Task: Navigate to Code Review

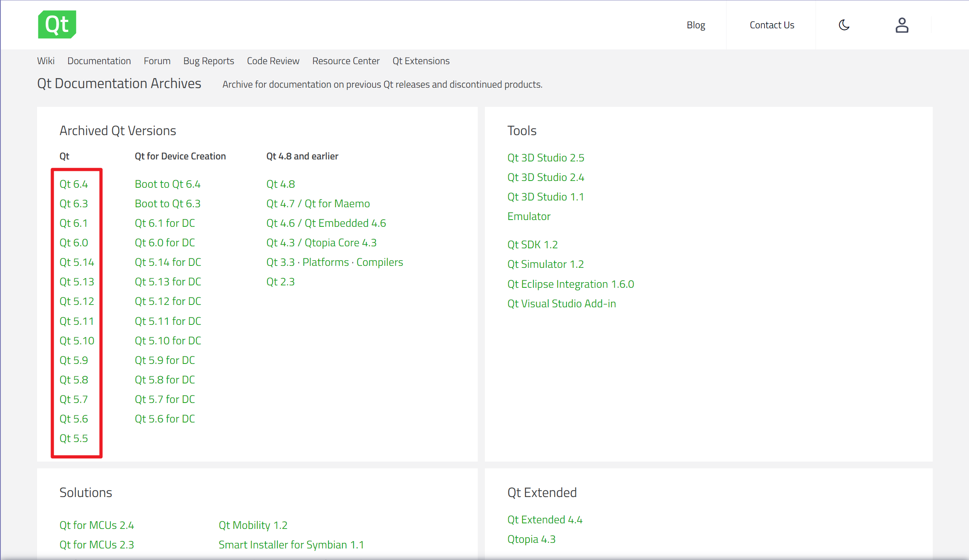Action: [x=273, y=61]
